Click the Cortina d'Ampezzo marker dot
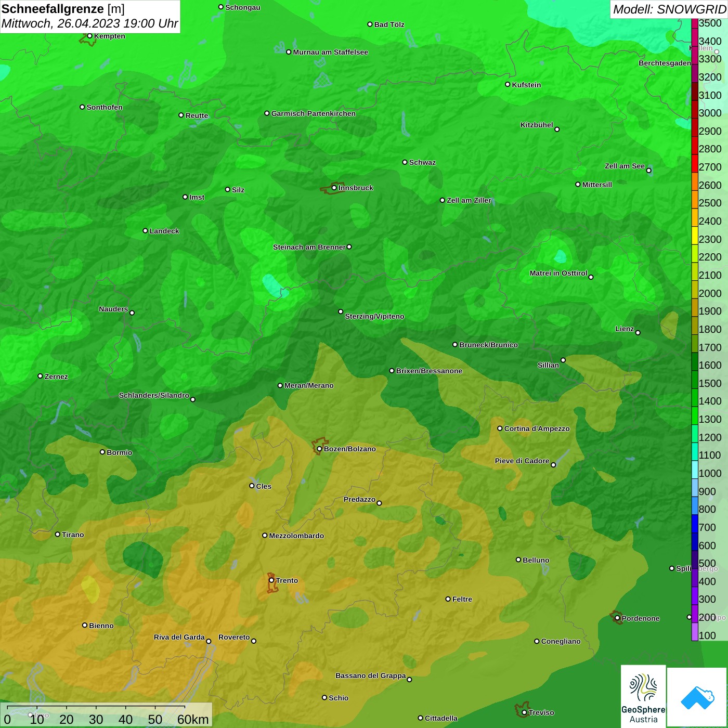 point(500,428)
